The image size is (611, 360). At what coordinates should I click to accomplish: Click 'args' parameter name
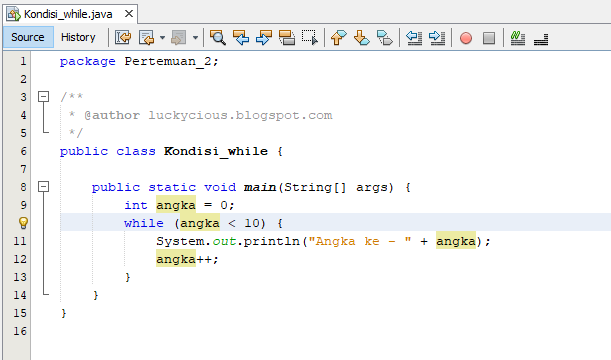(372, 187)
